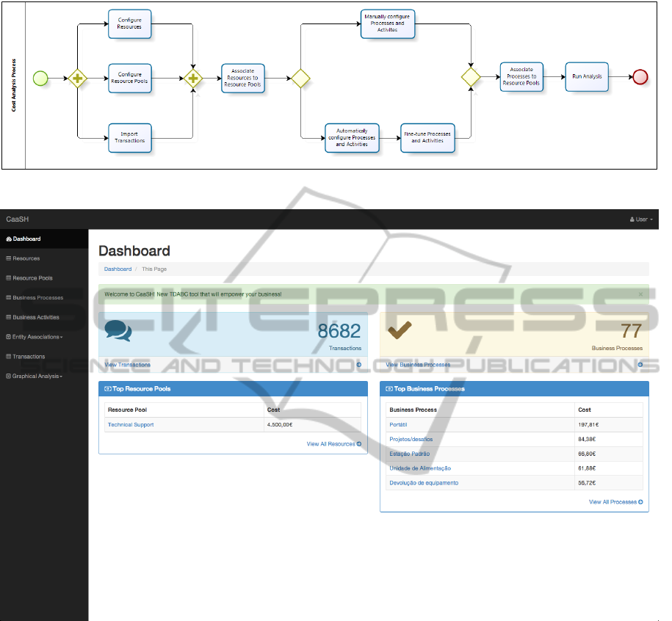Image resolution: width=672 pixels, height=621 pixels.
Task: Select Business Activities in sidebar
Action: tap(35, 317)
